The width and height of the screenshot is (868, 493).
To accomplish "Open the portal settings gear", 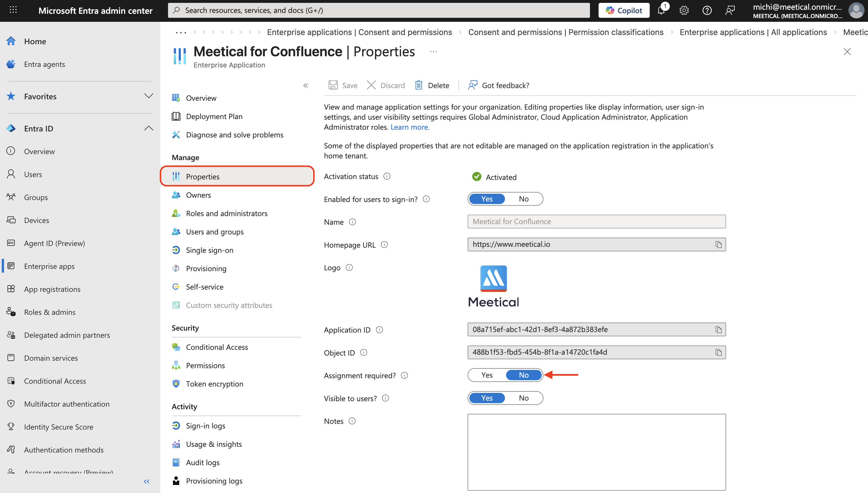I will [x=684, y=10].
